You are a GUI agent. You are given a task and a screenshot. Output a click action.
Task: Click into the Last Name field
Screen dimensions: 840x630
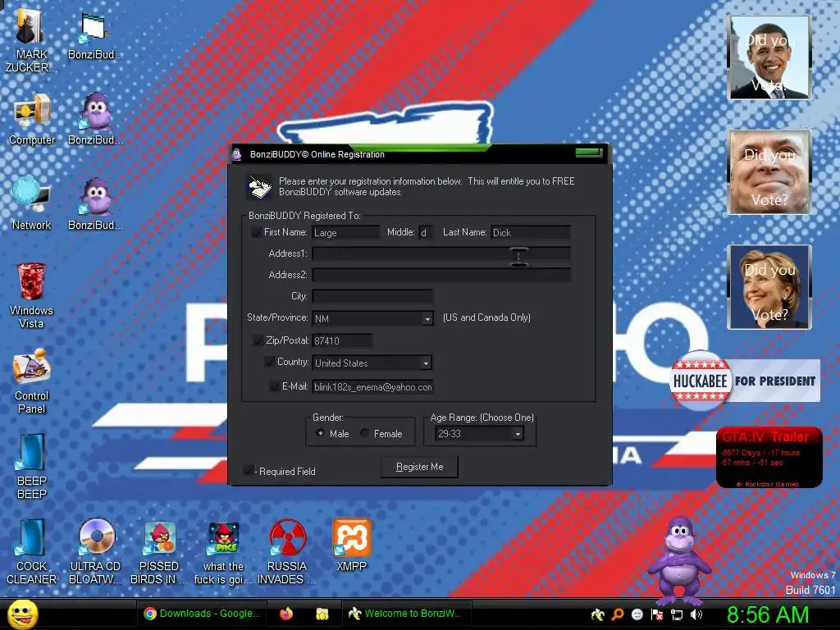click(x=531, y=232)
